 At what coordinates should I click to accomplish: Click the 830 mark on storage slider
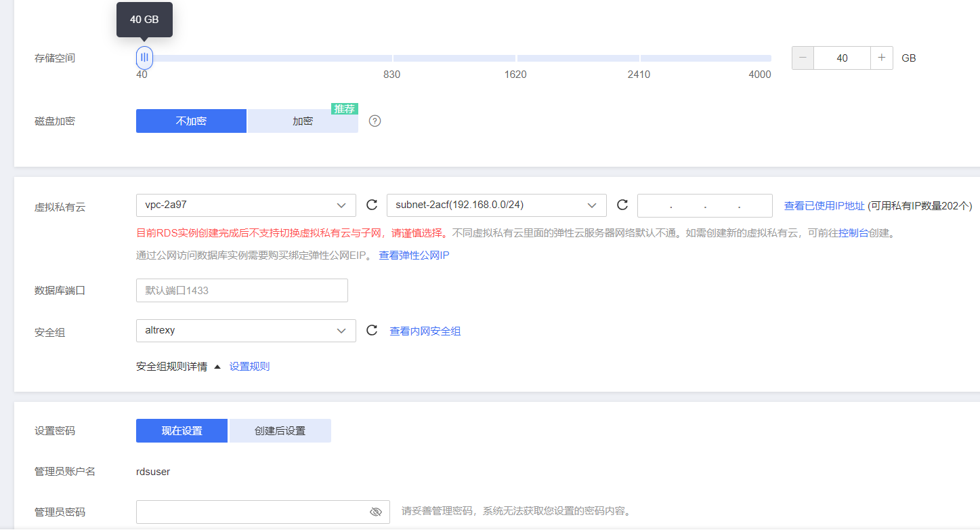(x=391, y=75)
